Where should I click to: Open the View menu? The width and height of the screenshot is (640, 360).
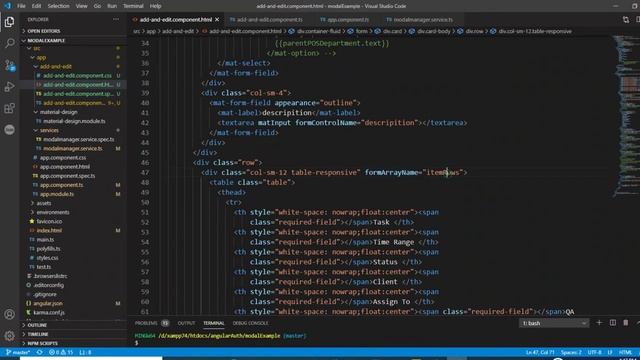(x=81, y=6)
